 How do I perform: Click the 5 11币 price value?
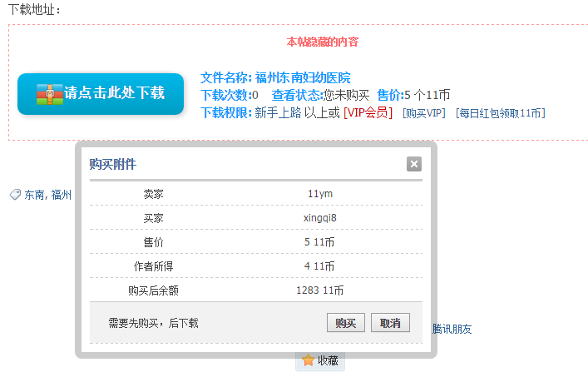click(x=319, y=242)
